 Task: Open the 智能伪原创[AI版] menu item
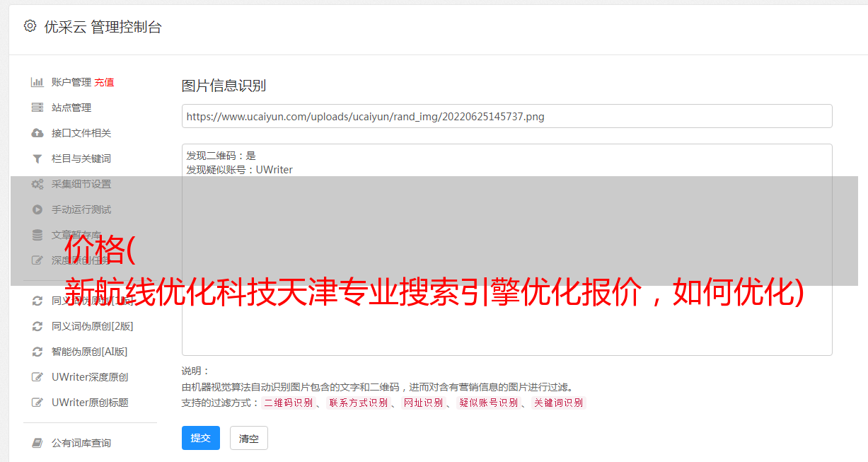pyautogui.click(x=89, y=352)
